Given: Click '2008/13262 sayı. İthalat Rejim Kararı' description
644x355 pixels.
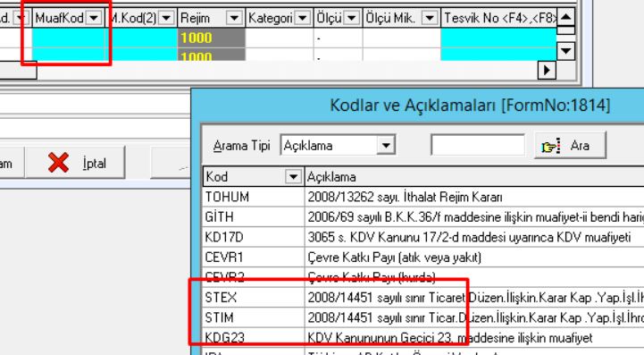Looking at the screenshot, I should point(405,197).
